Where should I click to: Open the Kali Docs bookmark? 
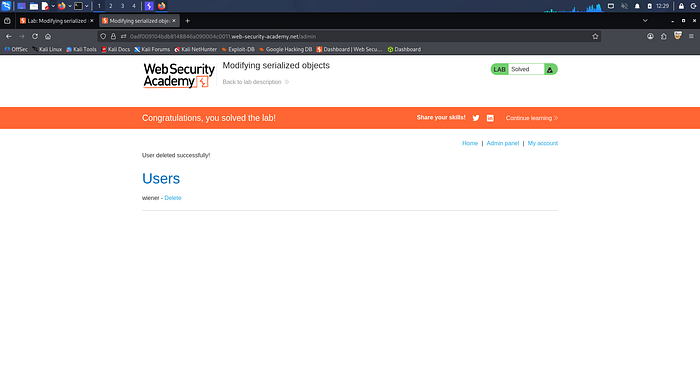[x=116, y=49]
